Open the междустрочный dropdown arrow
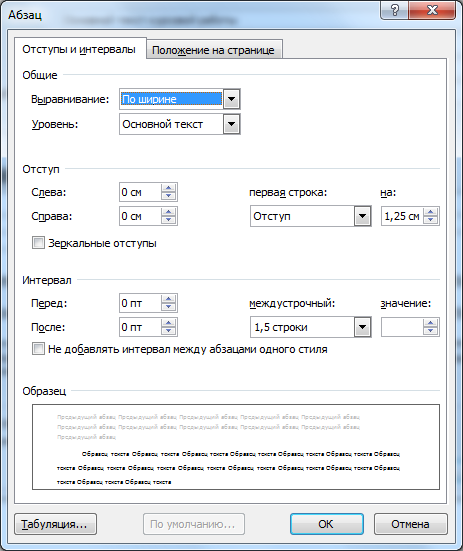This screenshot has height=551, width=463. 363,327
